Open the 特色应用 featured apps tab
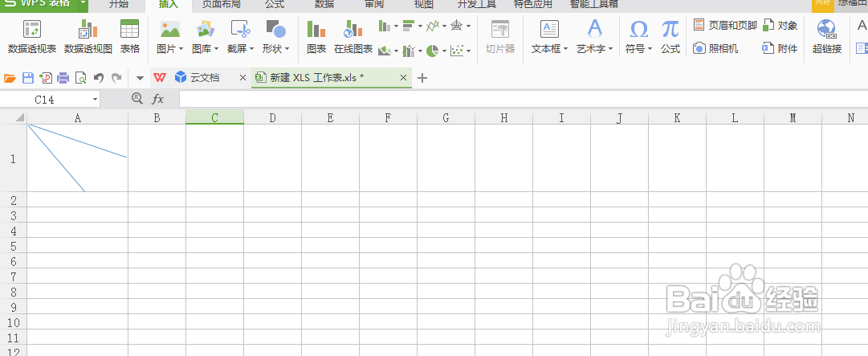The height and width of the screenshot is (356, 868). [x=533, y=5]
